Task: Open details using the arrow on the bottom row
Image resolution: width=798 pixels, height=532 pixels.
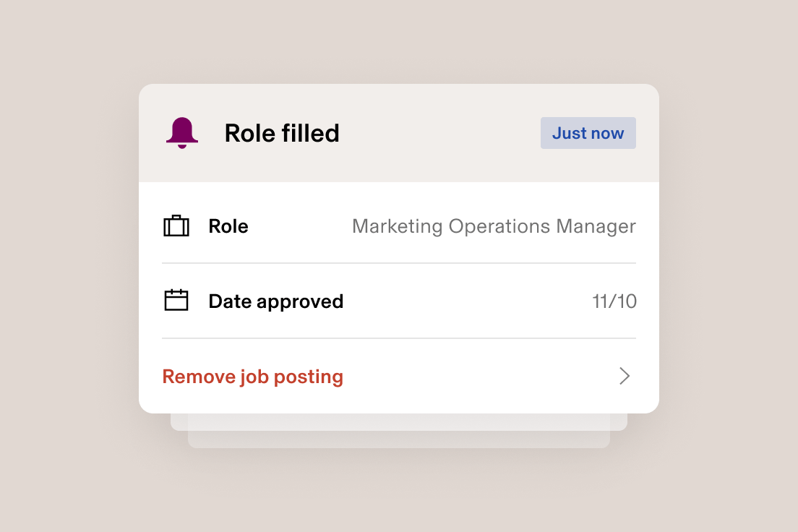Action: (623, 376)
